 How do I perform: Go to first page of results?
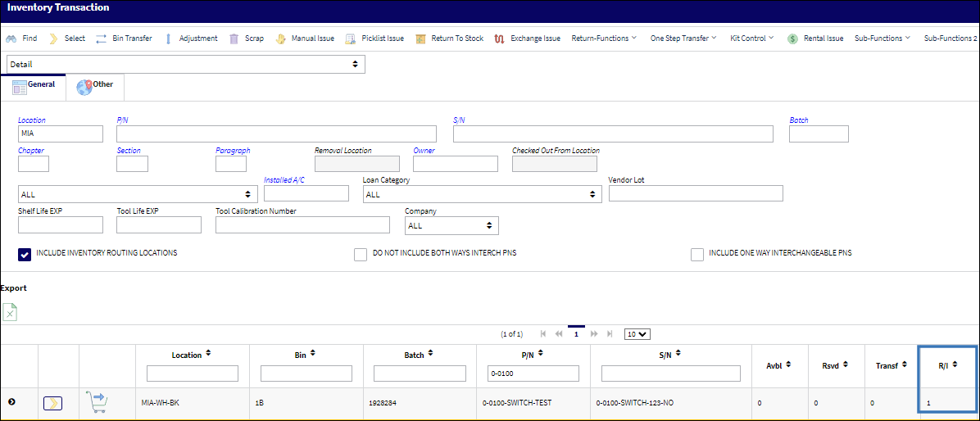coord(543,334)
